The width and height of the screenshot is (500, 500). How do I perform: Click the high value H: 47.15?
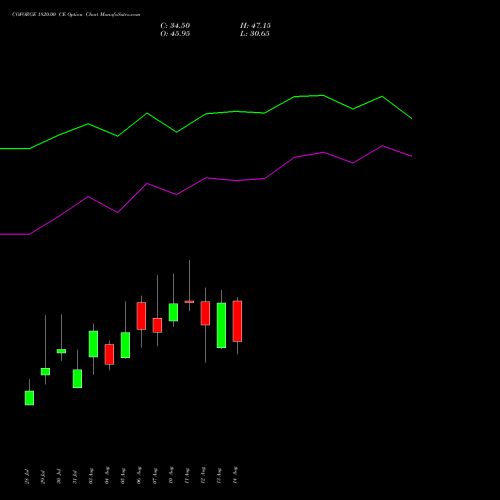pyautogui.click(x=255, y=26)
